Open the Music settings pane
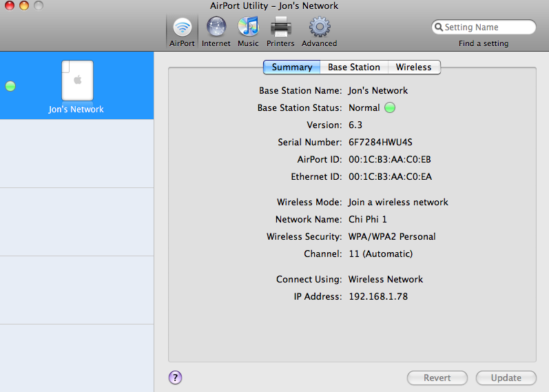Screen dimensions: 549x392 click(x=248, y=32)
